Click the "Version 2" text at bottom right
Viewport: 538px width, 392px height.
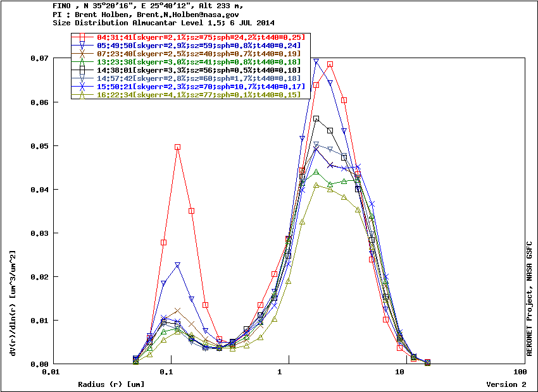pos(506,384)
